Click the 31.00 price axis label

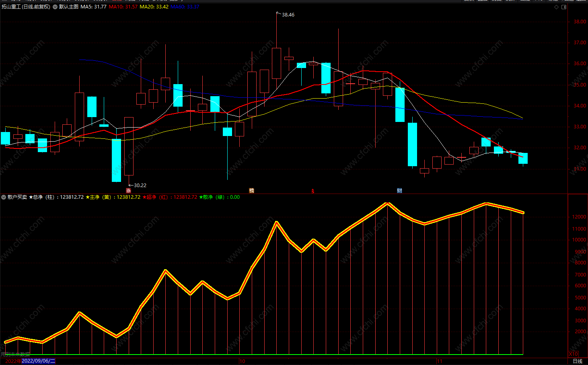(580, 169)
